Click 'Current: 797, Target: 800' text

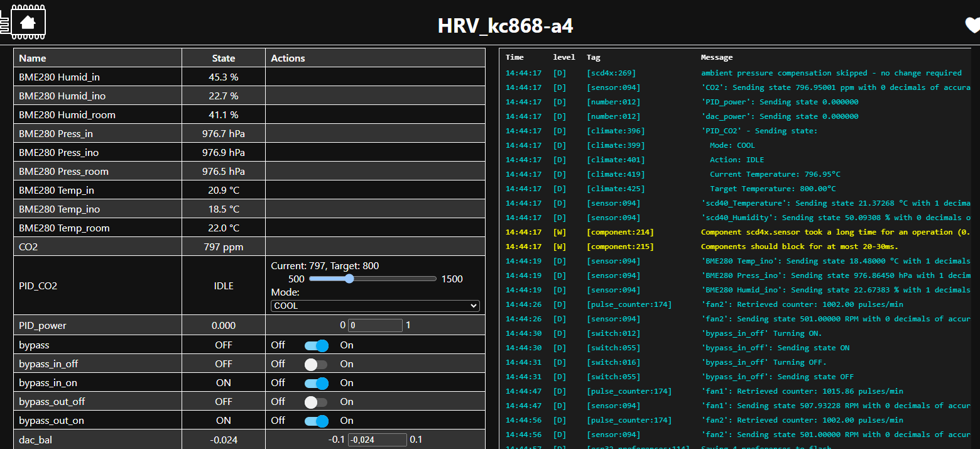click(325, 266)
